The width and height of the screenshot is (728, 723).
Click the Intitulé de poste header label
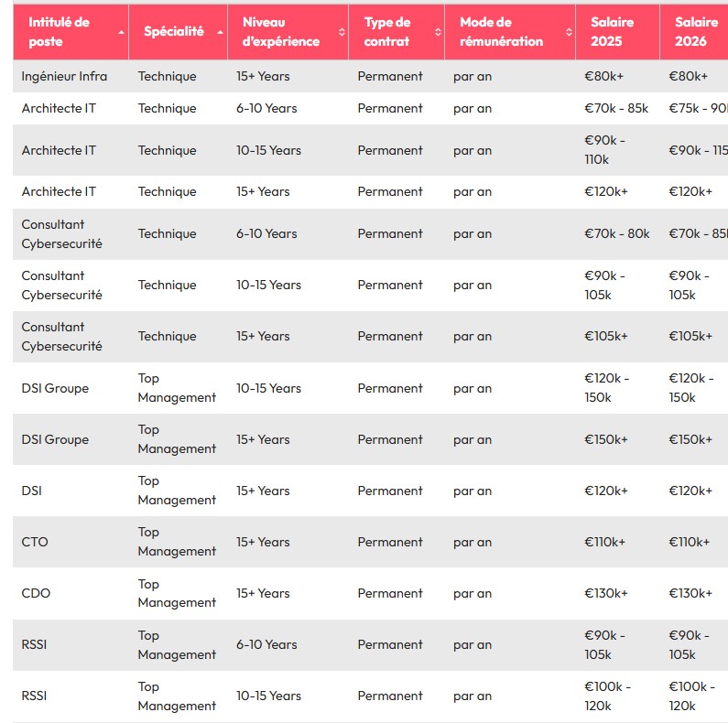coord(59,32)
